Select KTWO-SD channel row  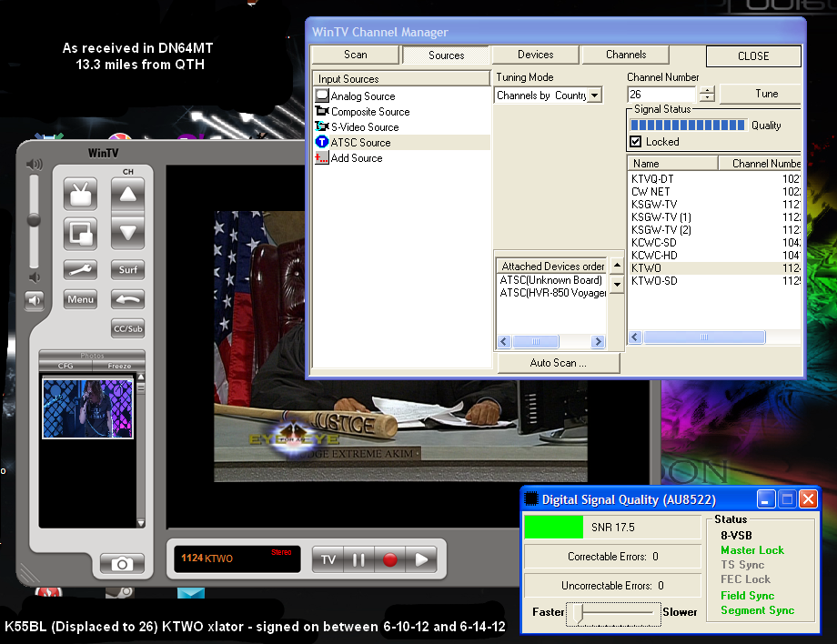click(x=715, y=281)
